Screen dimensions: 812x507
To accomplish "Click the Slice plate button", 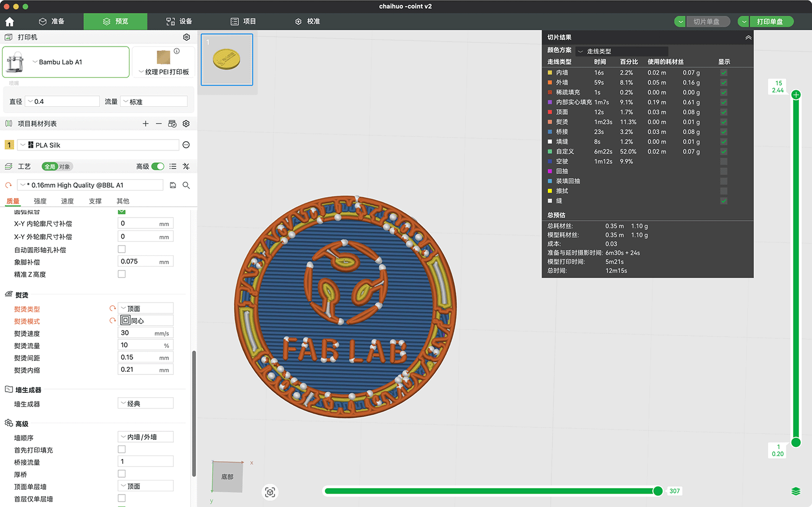I will [x=708, y=22].
